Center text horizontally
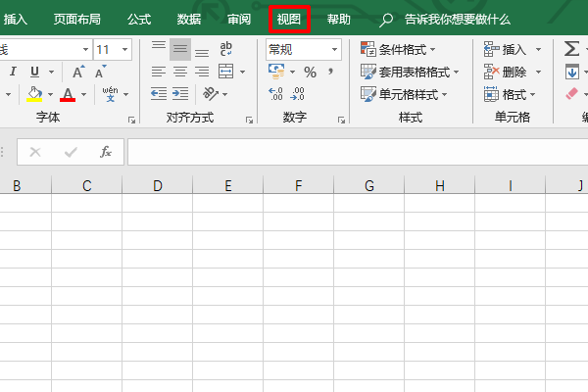Screen dimensions: 588x392 (x=180, y=72)
